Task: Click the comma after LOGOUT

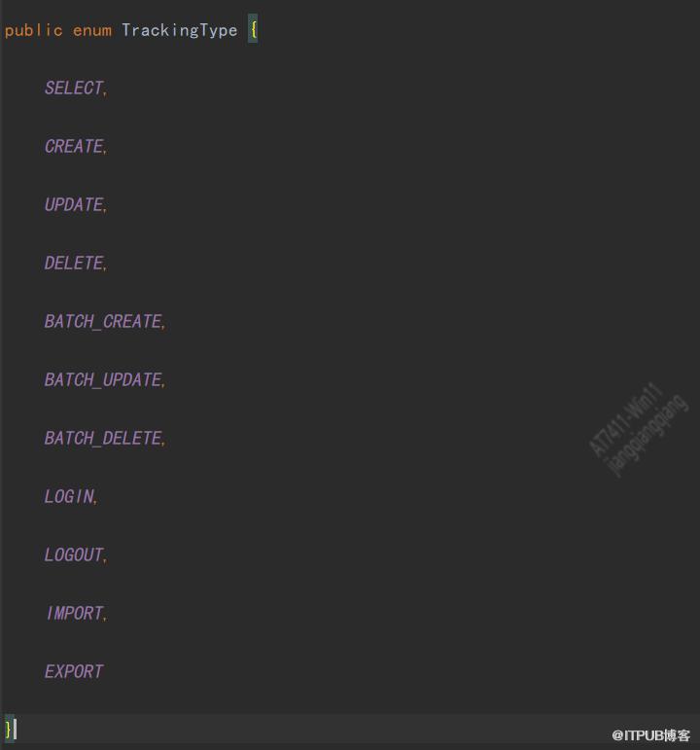Action: 106,558
